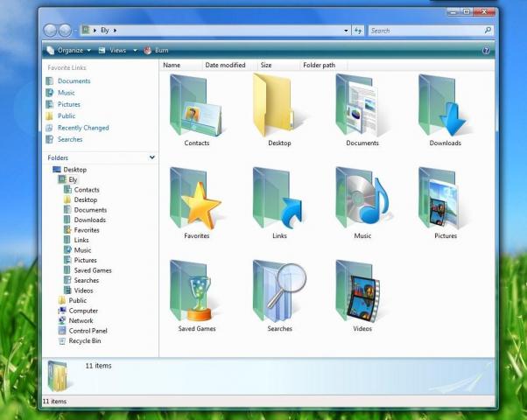Viewport: 527px width, 420px height.
Task: Collapse the Folders pane chevron
Action: [x=152, y=157]
